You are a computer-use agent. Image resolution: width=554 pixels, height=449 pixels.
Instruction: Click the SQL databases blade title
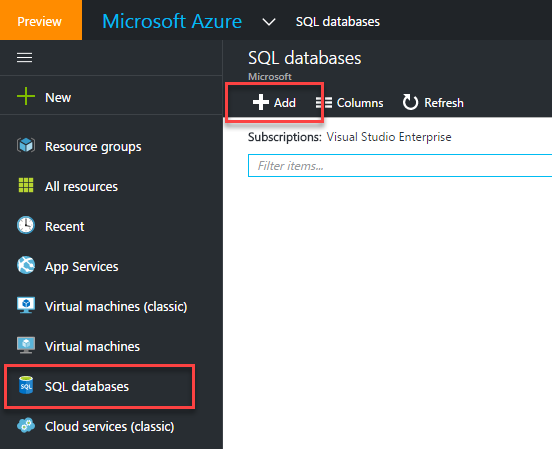tap(305, 58)
